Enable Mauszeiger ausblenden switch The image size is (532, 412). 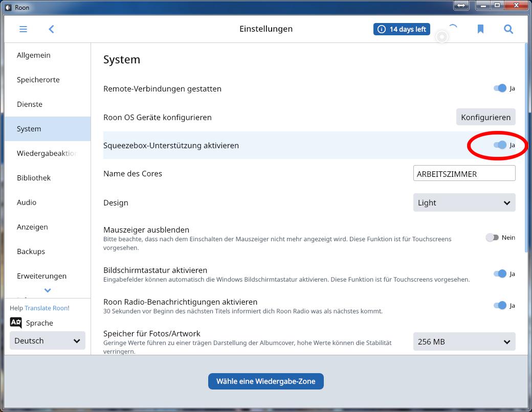[x=492, y=237]
